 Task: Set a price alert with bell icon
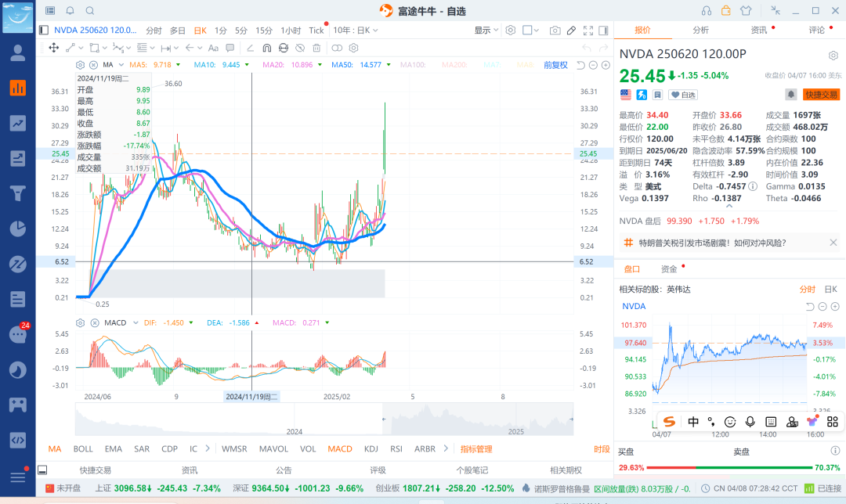pyautogui.click(x=791, y=95)
